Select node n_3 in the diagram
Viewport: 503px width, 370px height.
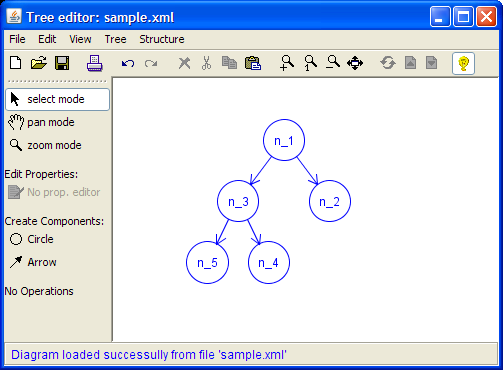[238, 201]
